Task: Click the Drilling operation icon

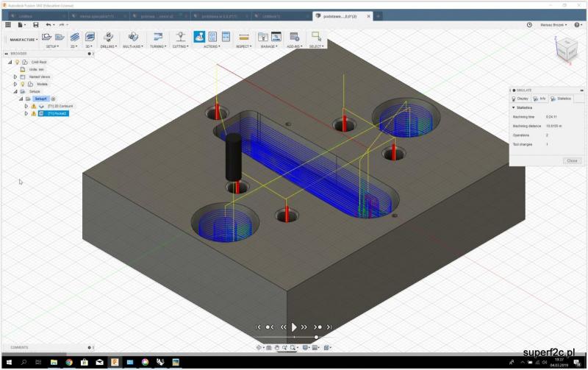Action: click(108, 36)
